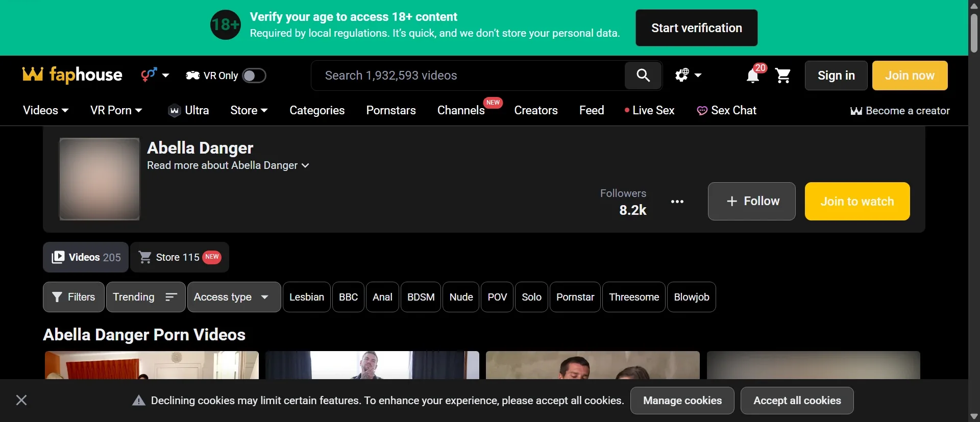This screenshot has height=422, width=980.
Task: Click the faphouse logo
Action: (x=72, y=75)
